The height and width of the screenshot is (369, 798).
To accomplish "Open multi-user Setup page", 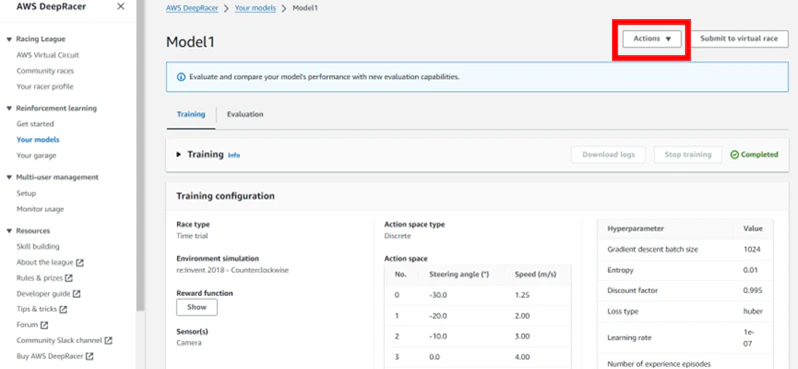I will point(26,193).
